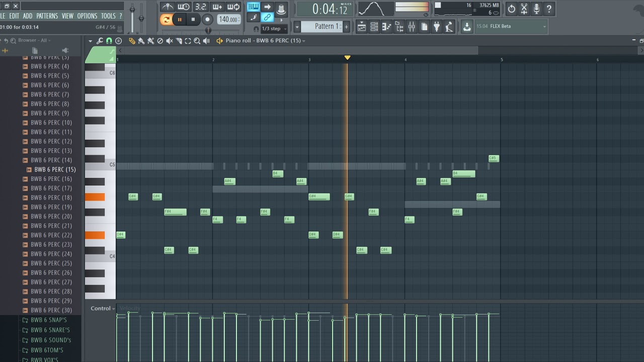Stop playback with the stop button
This screenshot has width=644, height=362.
pos(193,20)
